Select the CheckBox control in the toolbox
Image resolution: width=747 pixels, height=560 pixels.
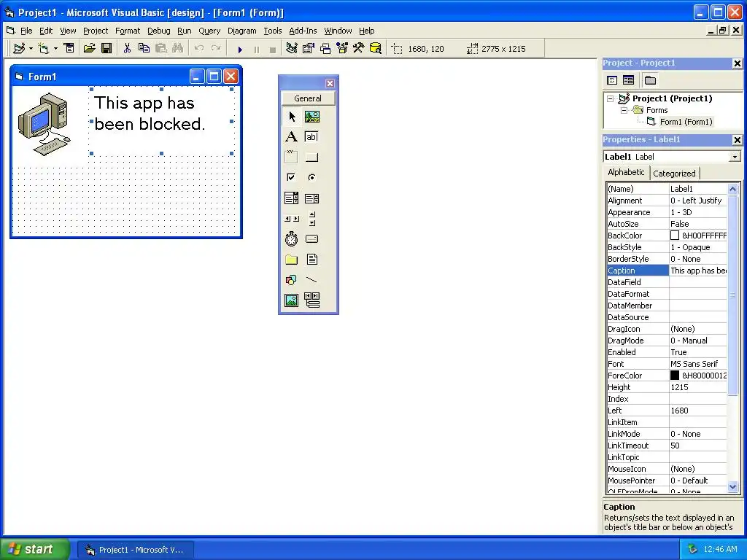292,178
